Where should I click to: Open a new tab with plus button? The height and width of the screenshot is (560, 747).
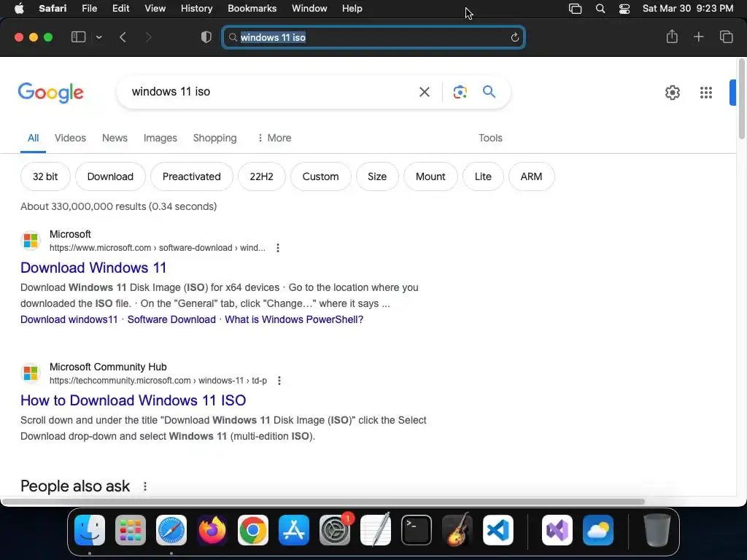698,36
